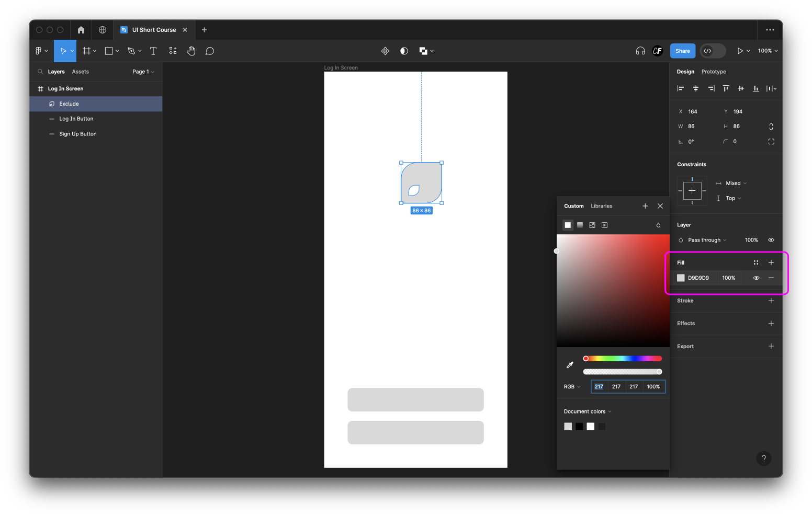This screenshot has width=812, height=516.
Task: Switch to the Prototype tab
Action: tap(713, 72)
